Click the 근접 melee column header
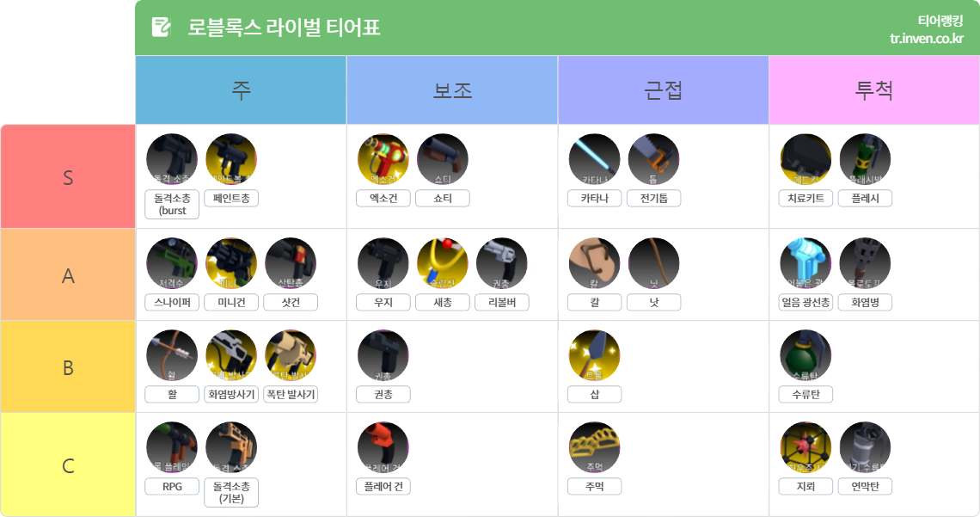 click(x=663, y=90)
